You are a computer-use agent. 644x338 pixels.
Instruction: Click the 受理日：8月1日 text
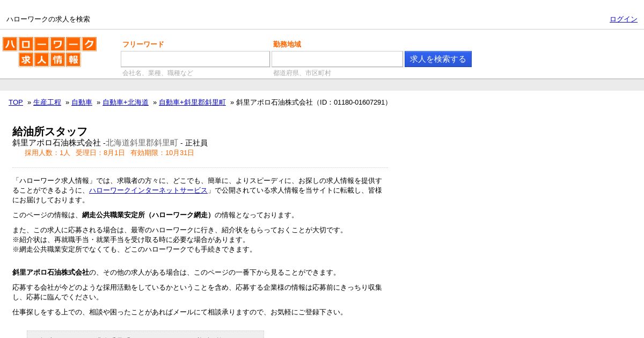click(100, 153)
